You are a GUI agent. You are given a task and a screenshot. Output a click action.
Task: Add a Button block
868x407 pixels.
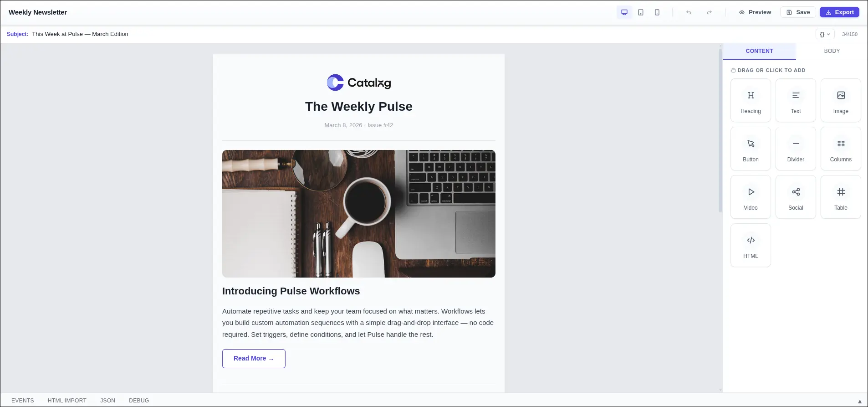[751, 149]
